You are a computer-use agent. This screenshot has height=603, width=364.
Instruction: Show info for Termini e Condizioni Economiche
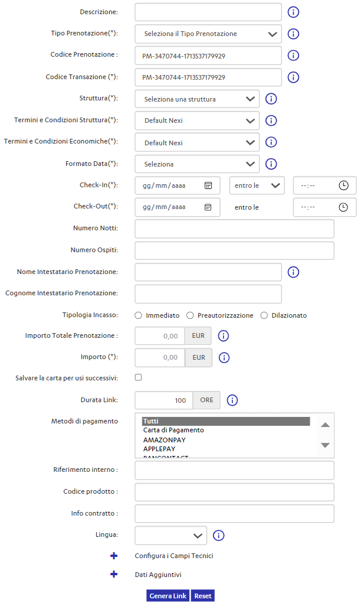click(271, 142)
